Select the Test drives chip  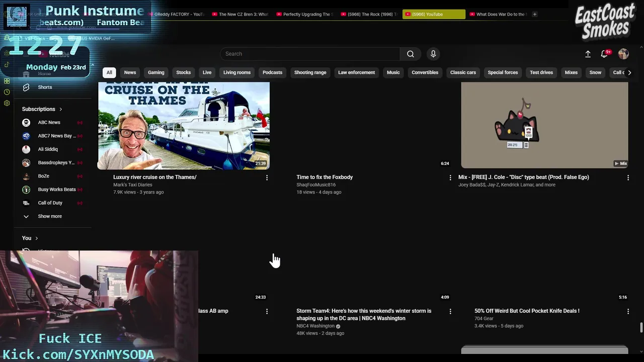point(541,72)
